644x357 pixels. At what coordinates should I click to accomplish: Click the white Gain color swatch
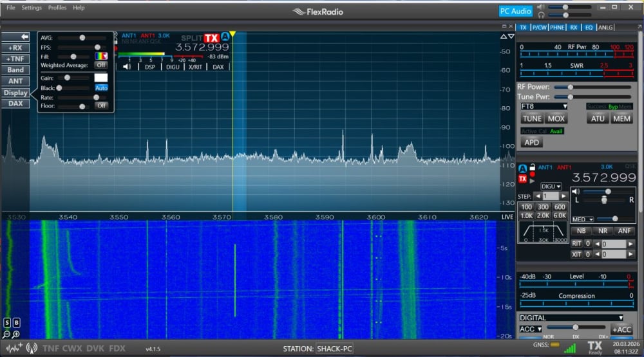click(x=101, y=78)
